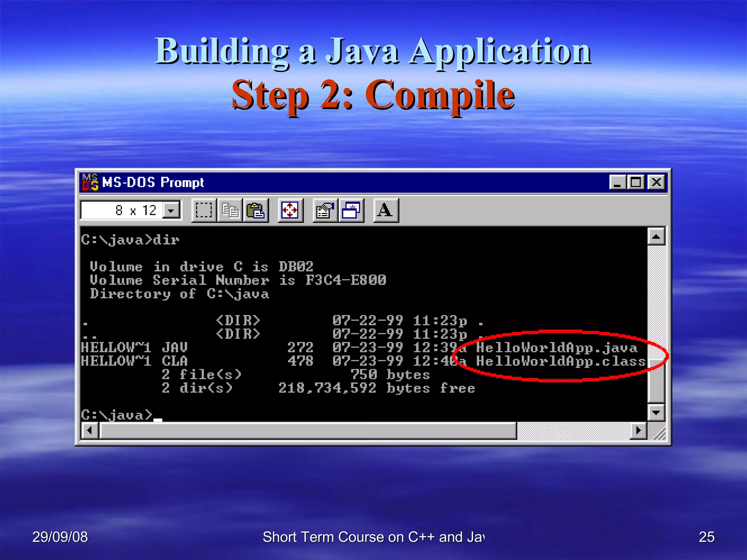The width and height of the screenshot is (747, 560).
Task: Click the horizontal scrollbar thumb
Action: (x=308, y=431)
